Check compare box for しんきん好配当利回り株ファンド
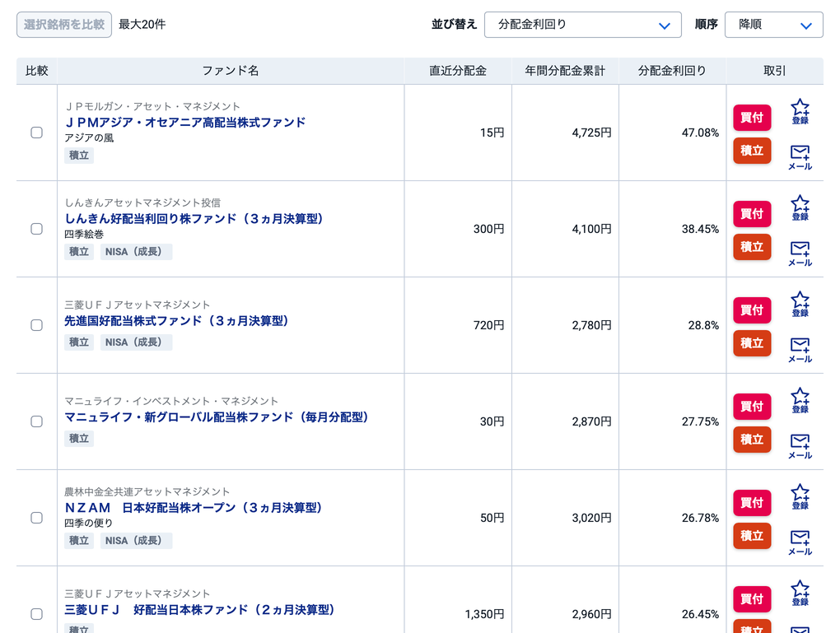 [36, 229]
